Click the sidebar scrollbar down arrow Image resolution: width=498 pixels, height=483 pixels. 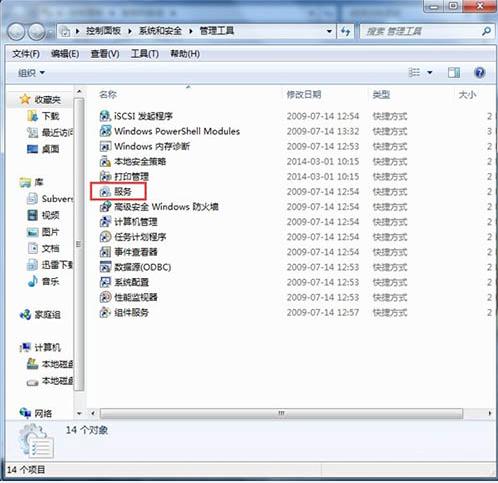coord(79,413)
